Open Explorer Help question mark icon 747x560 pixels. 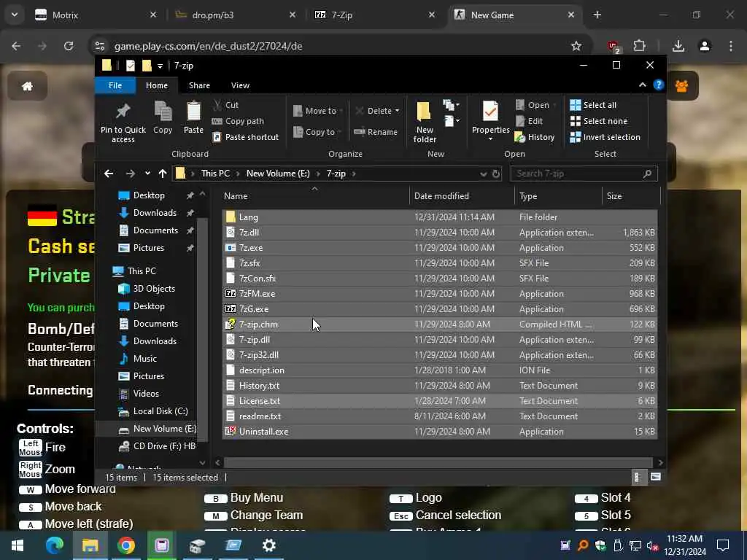click(659, 85)
